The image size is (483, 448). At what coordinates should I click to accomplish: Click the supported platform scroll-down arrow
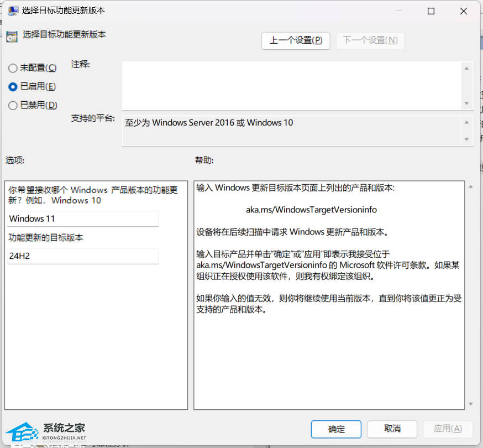(466, 139)
